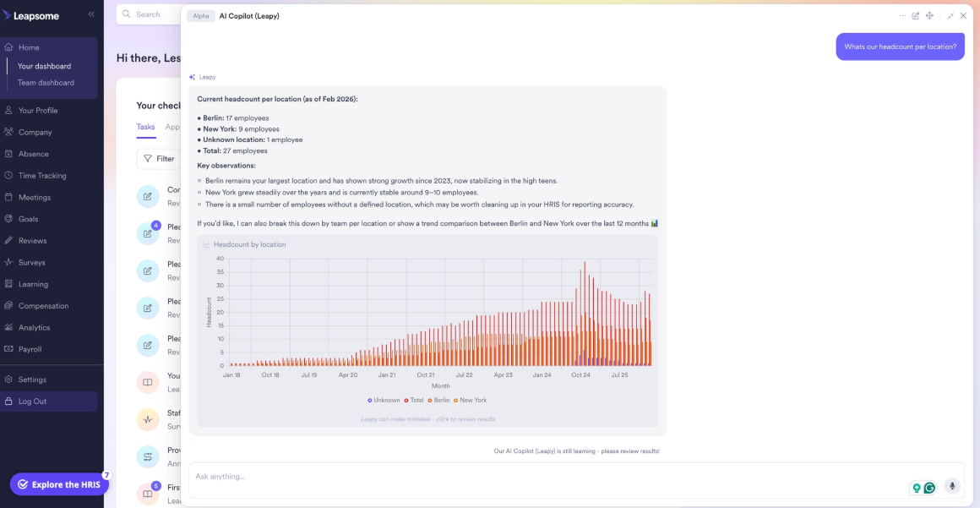Viewport: 980px width, 508px height.
Task: Close the AI Copilot panel
Action: [963, 16]
